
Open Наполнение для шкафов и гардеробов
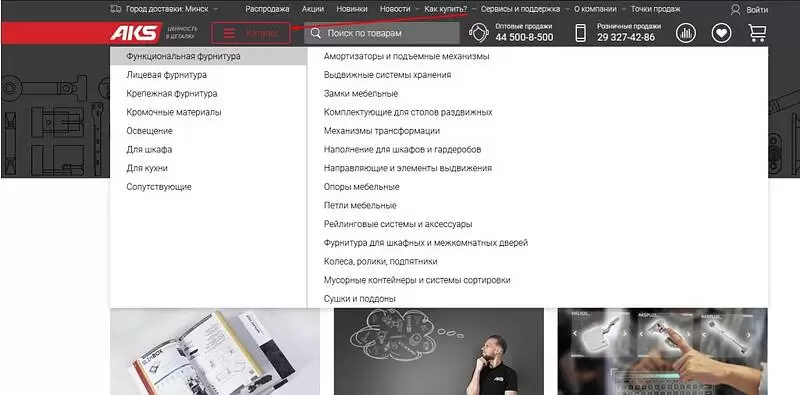[403, 150]
